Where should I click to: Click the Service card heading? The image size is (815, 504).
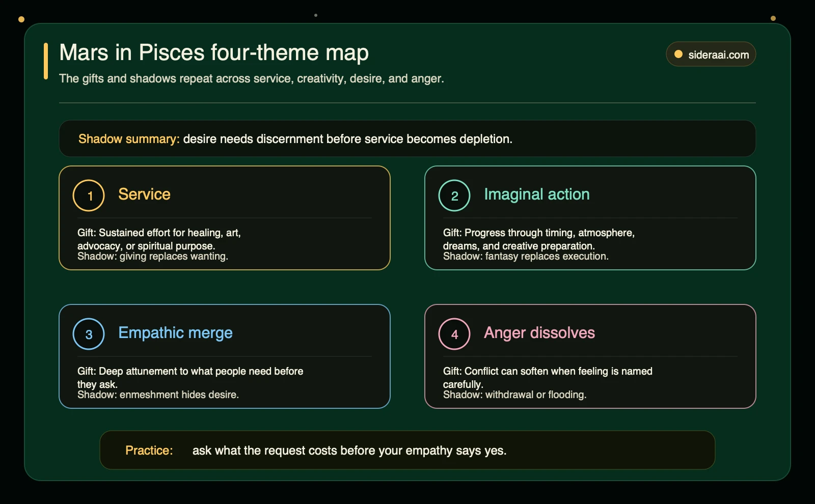coord(144,194)
